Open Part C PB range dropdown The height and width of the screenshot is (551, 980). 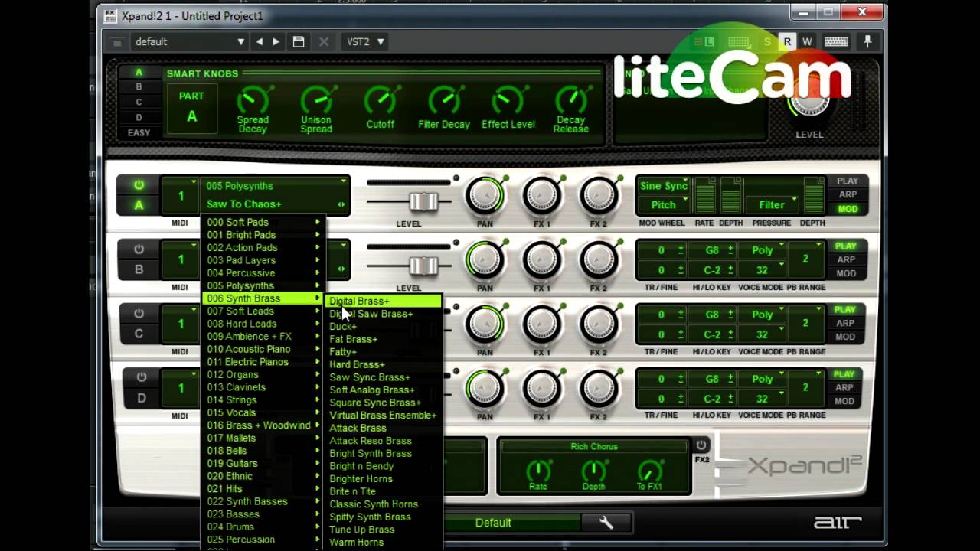(805, 324)
